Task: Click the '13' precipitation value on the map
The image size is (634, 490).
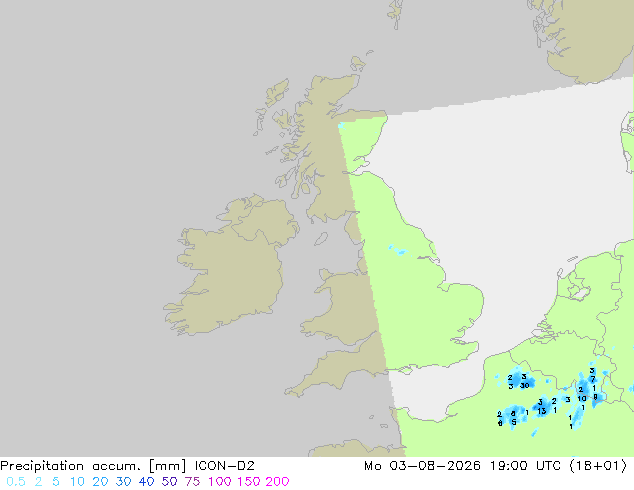Action: click(x=542, y=411)
